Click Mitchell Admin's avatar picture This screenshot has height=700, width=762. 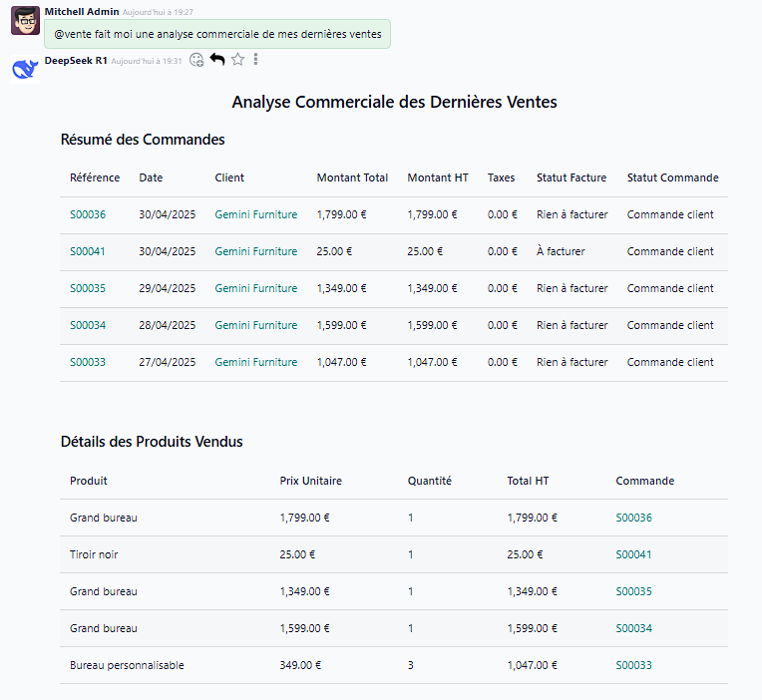point(25,20)
